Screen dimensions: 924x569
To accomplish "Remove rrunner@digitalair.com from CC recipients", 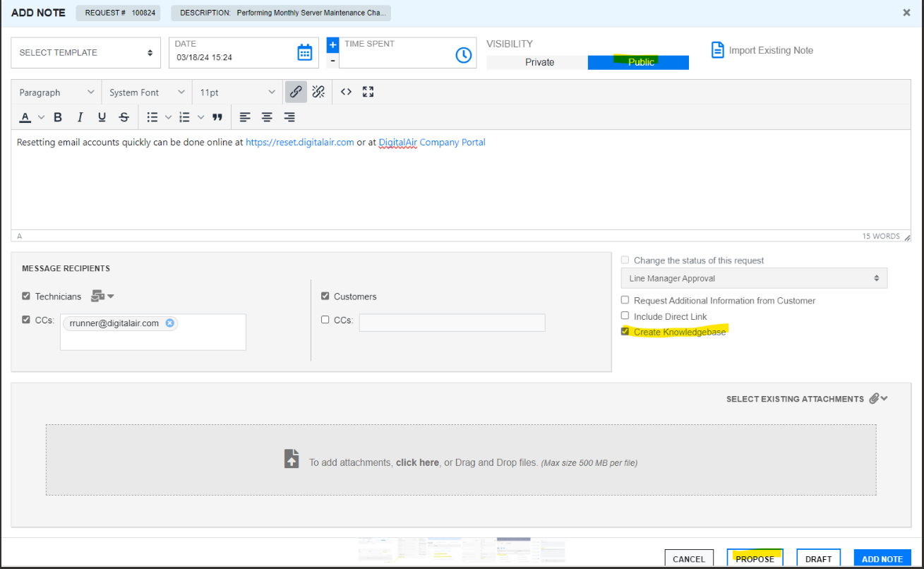I will click(169, 323).
